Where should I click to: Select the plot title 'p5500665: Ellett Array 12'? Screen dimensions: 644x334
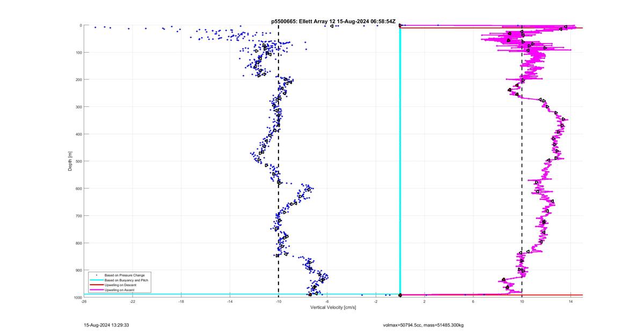[304, 21]
